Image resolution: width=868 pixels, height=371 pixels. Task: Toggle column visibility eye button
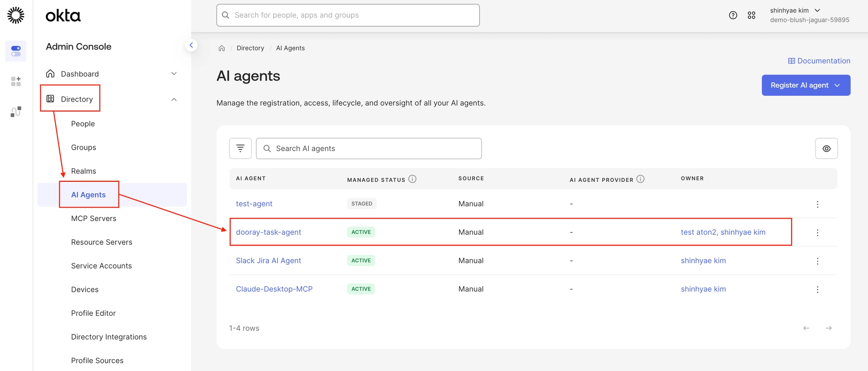click(x=826, y=149)
